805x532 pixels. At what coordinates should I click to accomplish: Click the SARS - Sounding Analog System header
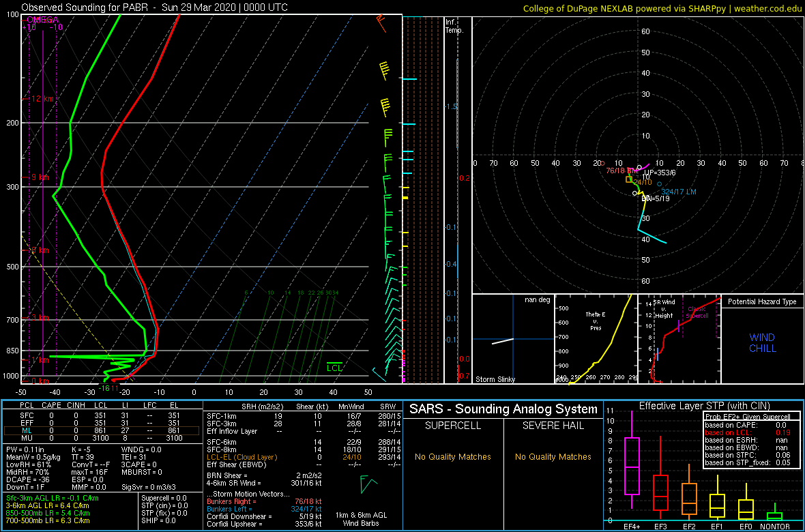click(x=503, y=409)
